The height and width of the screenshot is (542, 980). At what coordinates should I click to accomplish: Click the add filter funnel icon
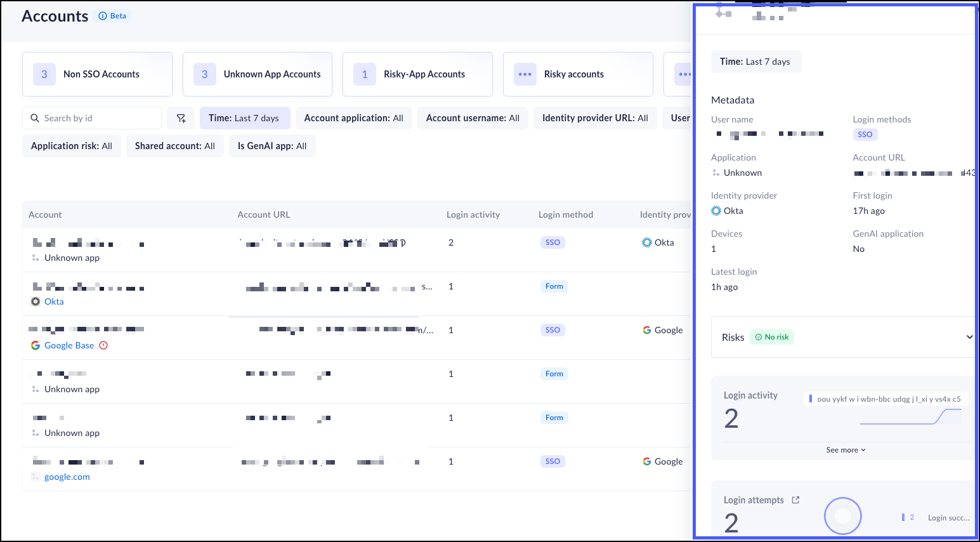click(x=181, y=118)
